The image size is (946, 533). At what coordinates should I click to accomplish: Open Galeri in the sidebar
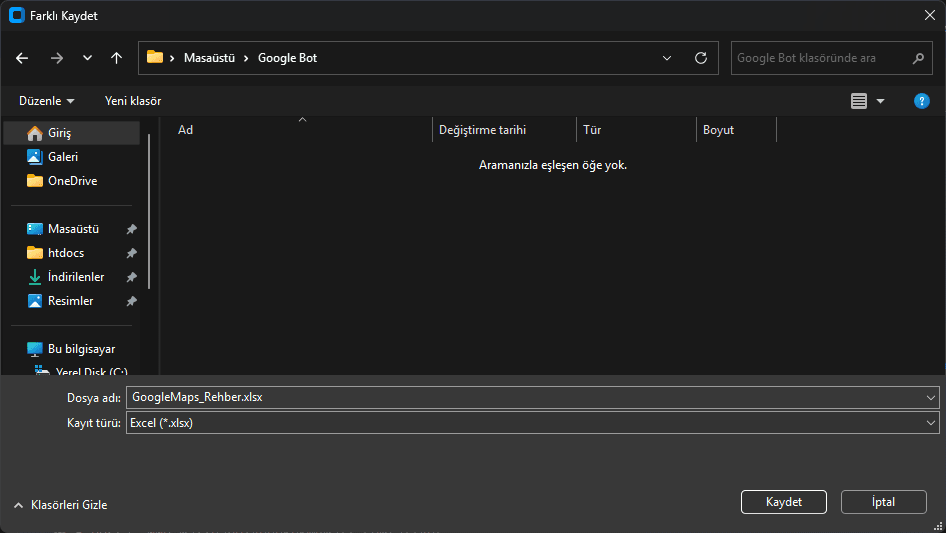[63, 157]
